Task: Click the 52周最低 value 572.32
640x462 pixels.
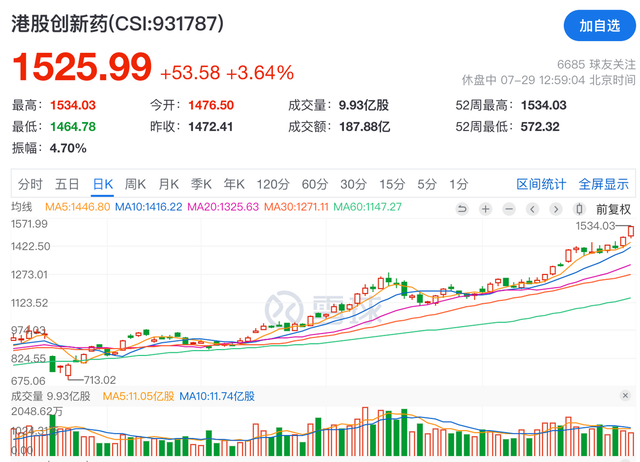Action: pyautogui.click(x=540, y=127)
